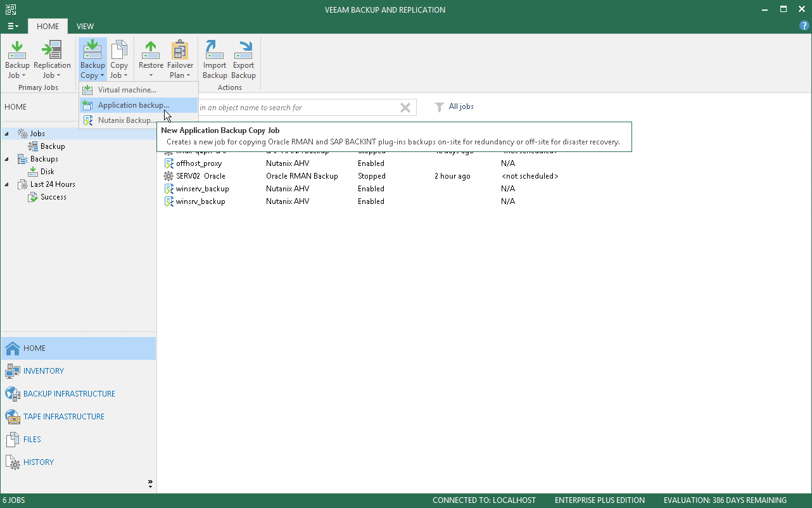Select Backup under Jobs in tree

tap(53, 146)
